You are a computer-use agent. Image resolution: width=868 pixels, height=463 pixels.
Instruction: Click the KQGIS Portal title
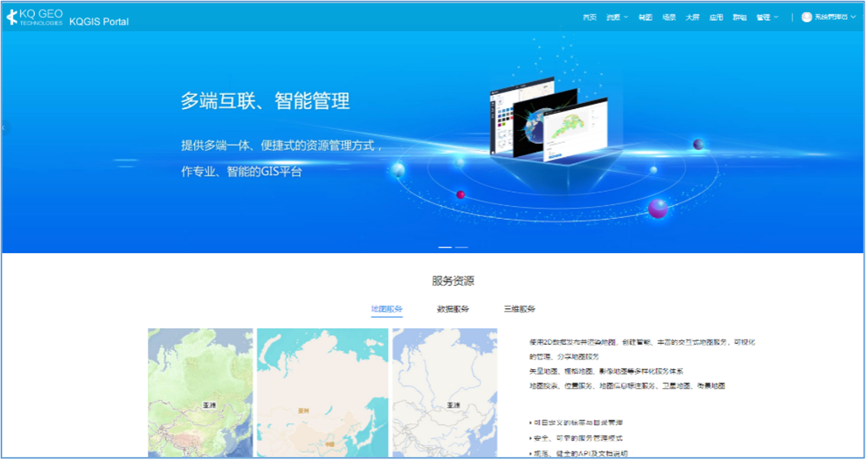[99, 19]
